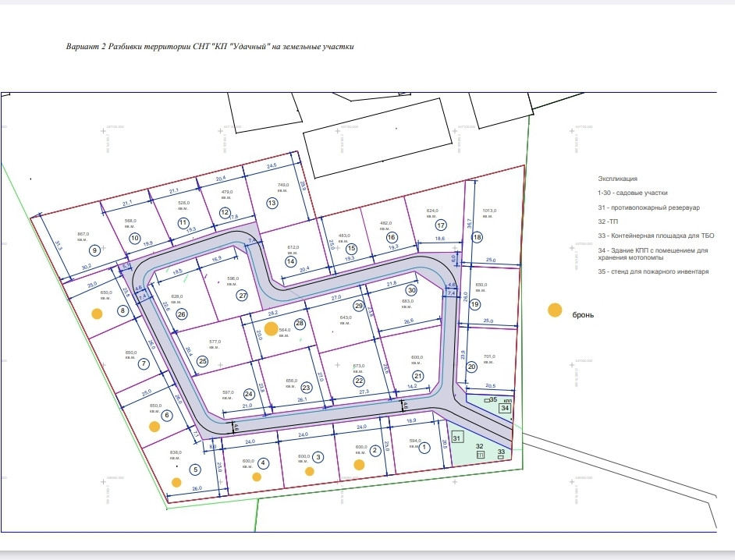The height and width of the screenshot is (560, 735).
Task: Click the 'бронь' legend label
Action: [583, 315]
